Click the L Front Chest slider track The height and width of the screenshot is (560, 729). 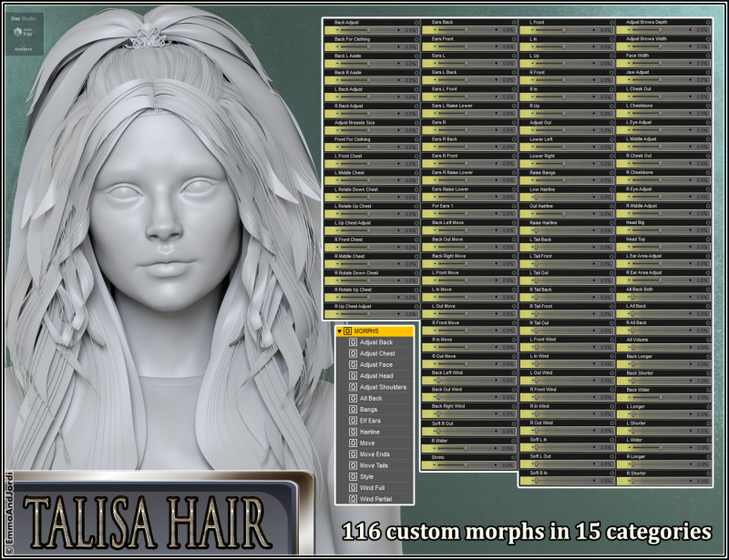point(368,164)
